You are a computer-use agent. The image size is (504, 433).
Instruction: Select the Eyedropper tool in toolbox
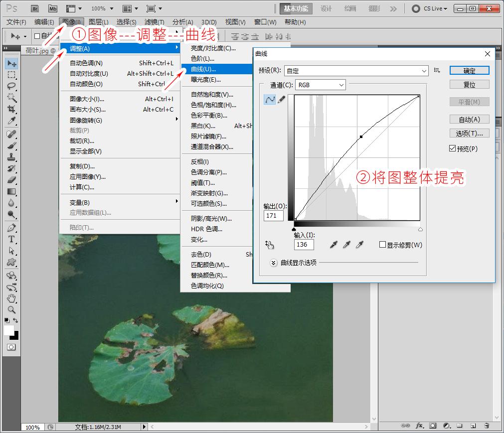(11, 121)
